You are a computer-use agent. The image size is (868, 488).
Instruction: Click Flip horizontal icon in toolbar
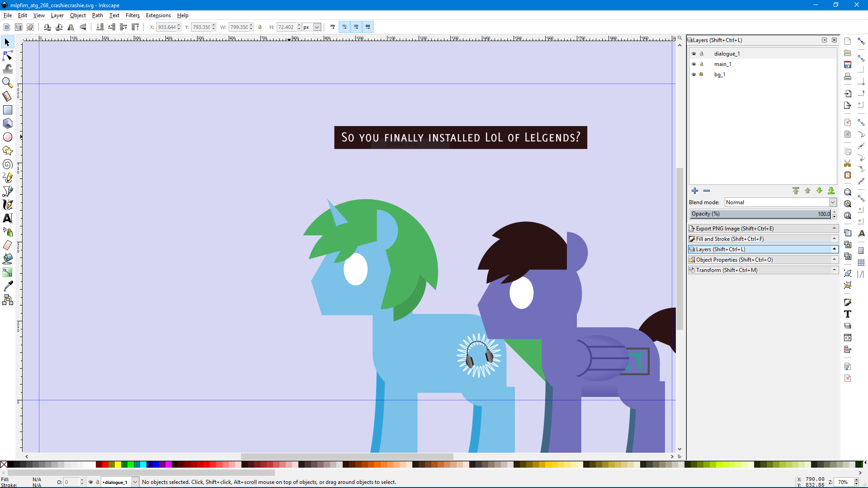[71, 27]
